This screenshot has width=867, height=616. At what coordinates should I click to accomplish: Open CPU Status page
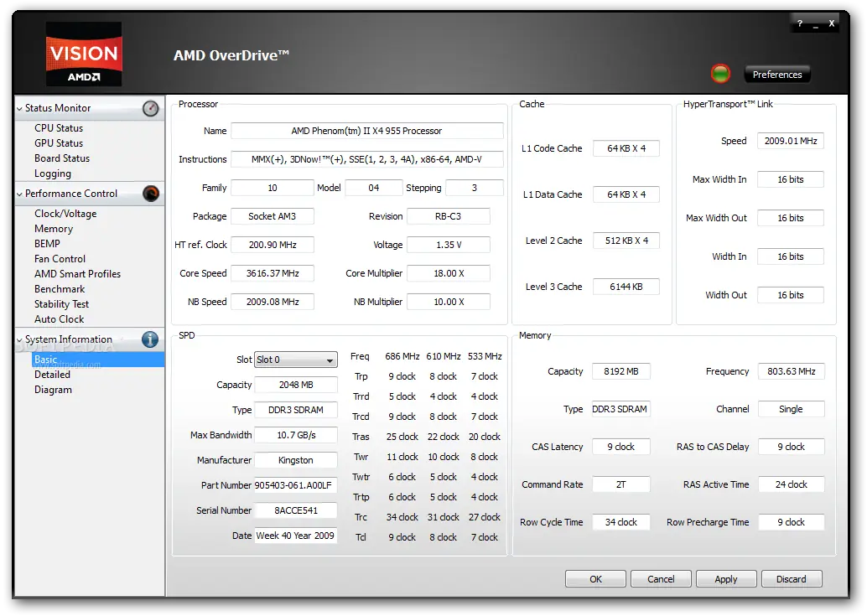(59, 128)
